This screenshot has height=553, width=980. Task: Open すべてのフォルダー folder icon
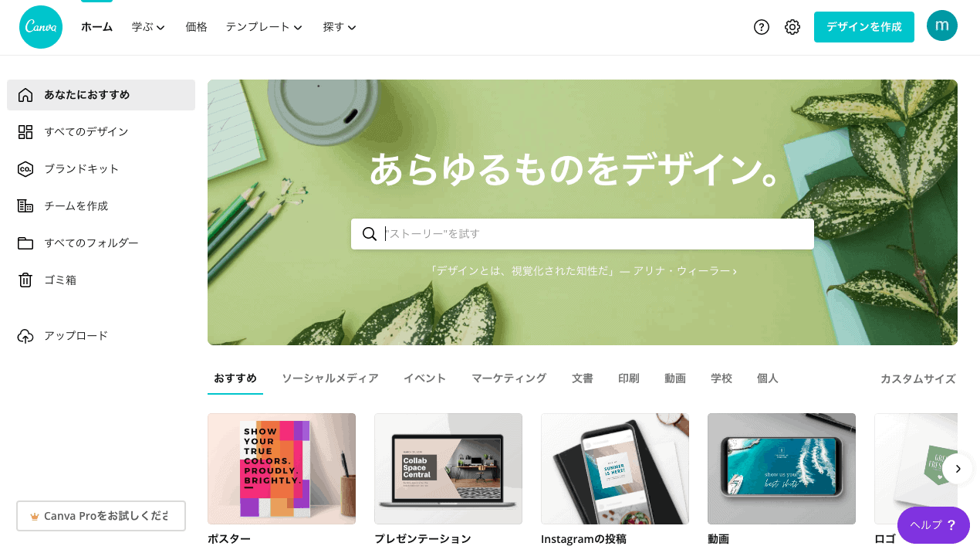25,243
